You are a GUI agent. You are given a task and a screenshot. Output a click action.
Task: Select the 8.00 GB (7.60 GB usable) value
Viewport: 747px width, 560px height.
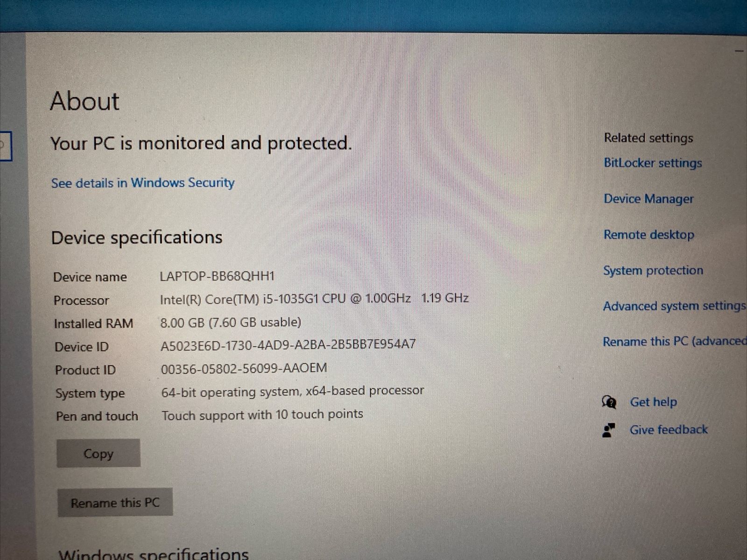pos(231,322)
